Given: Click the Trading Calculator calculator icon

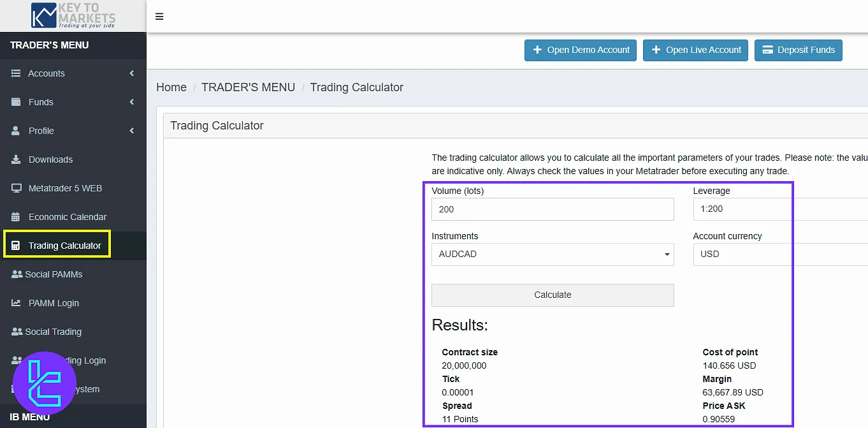Looking at the screenshot, I should point(16,246).
